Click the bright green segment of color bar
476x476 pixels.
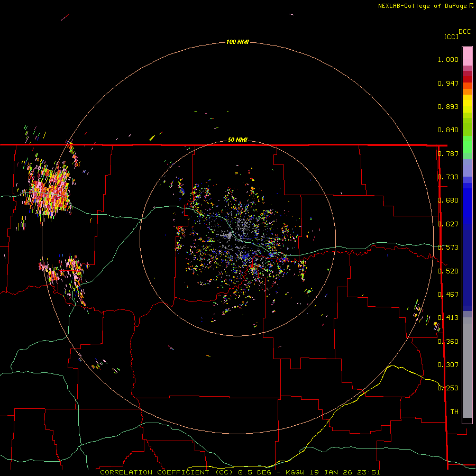[x=467, y=144]
